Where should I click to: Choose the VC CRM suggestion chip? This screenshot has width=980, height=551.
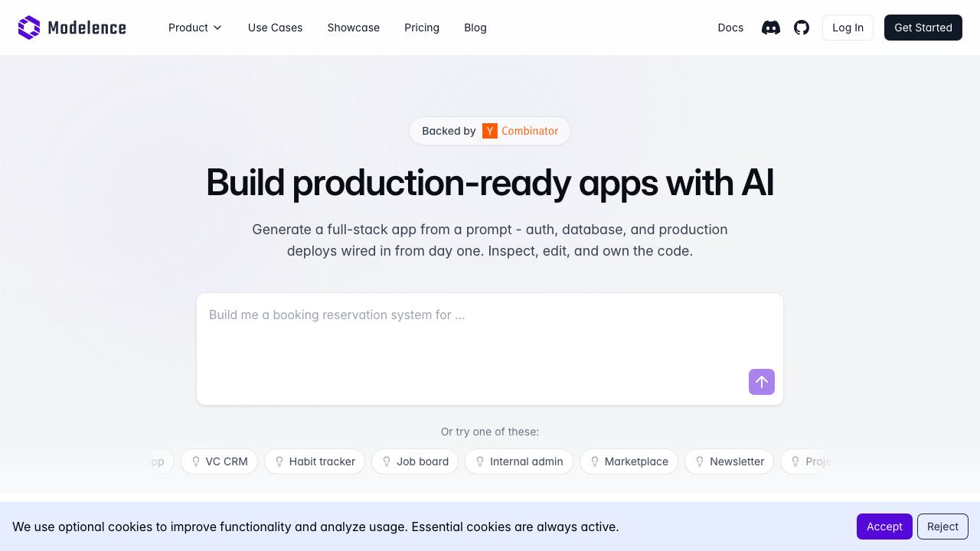coord(219,461)
